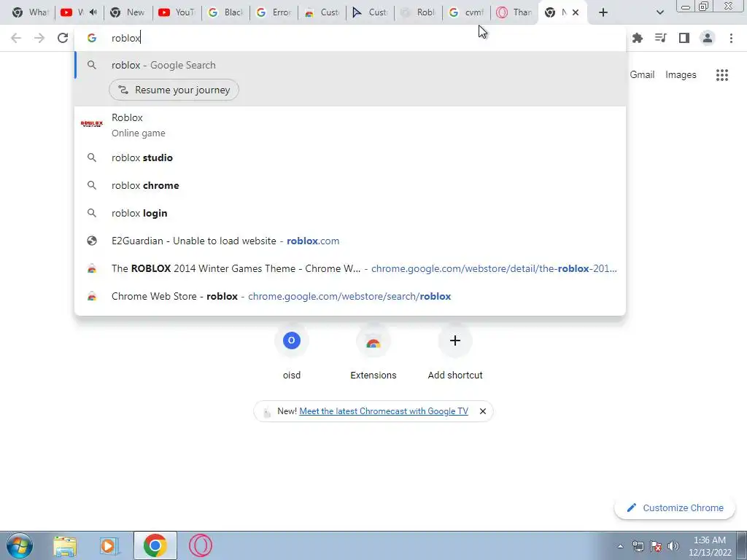Switch to the "Error" Google tab
The image size is (747, 560).
(x=274, y=12)
